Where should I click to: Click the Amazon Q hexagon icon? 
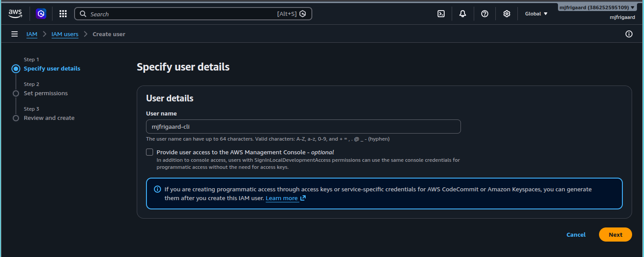click(x=41, y=14)
